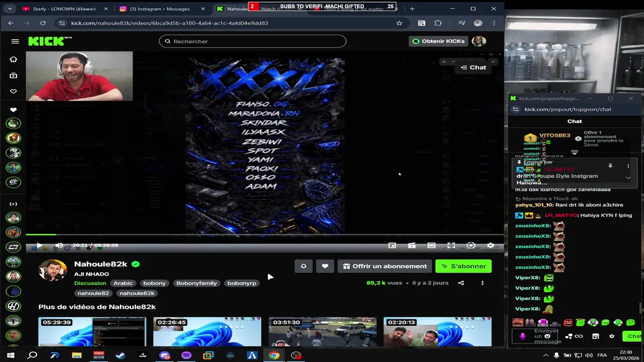This screenshot has height=362, width=644.
Task: Click the address bar URL
Action: [x=169, y=23]
